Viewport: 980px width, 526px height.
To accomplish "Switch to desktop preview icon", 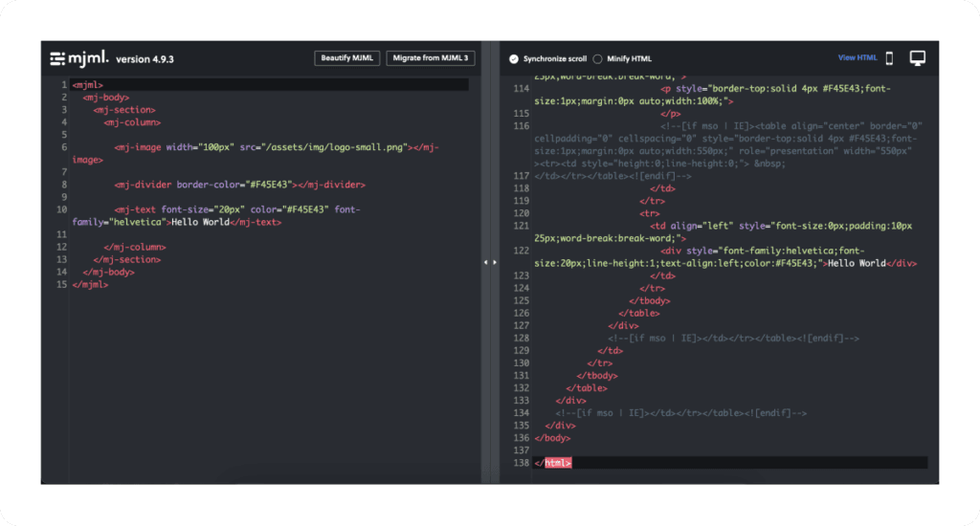I will click(x=918, y=58).
